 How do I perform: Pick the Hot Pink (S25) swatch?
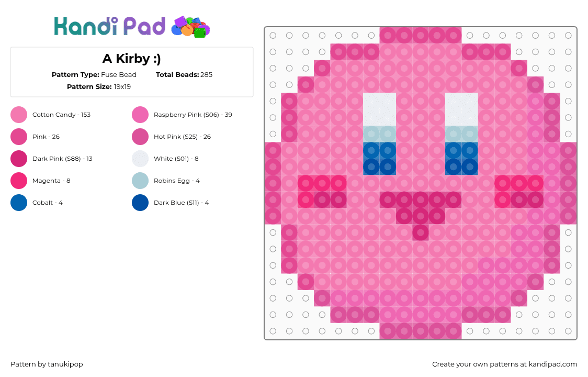point(140,137)
